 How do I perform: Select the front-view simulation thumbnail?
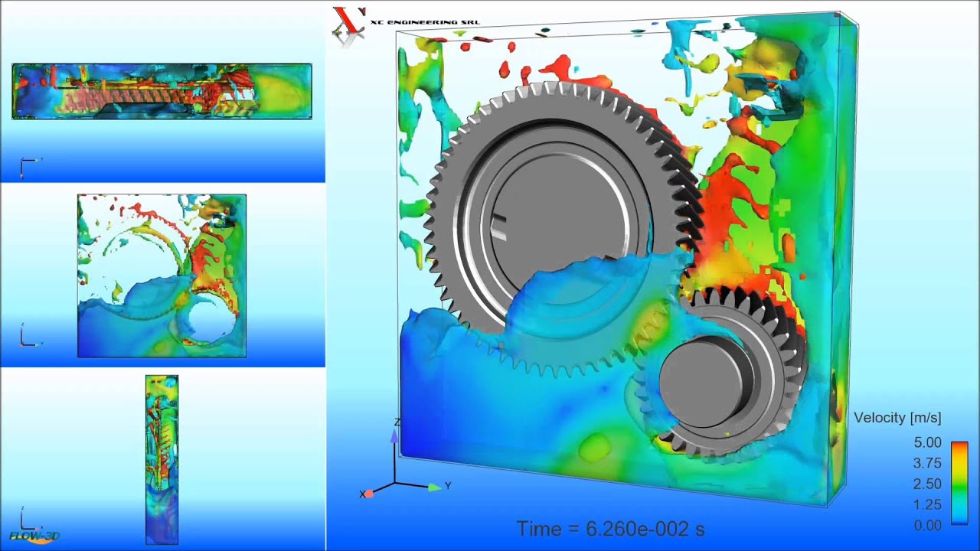click(162, 275)
